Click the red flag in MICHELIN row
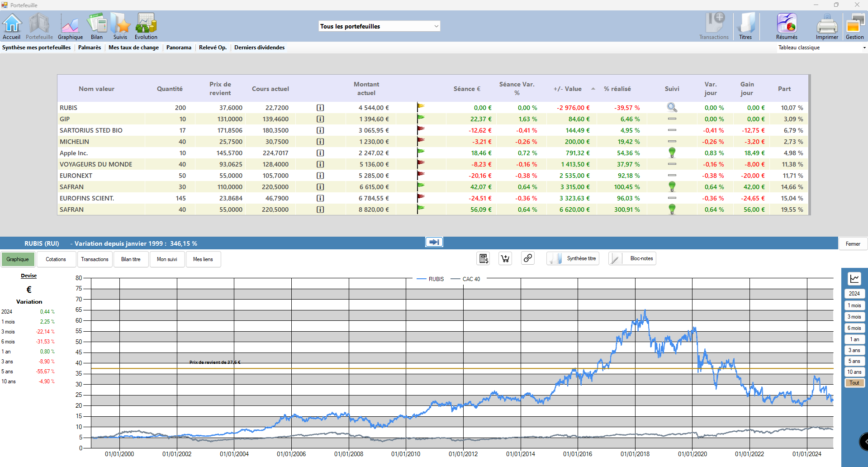This screenshot has height=467, width=868. click(421, 141)
